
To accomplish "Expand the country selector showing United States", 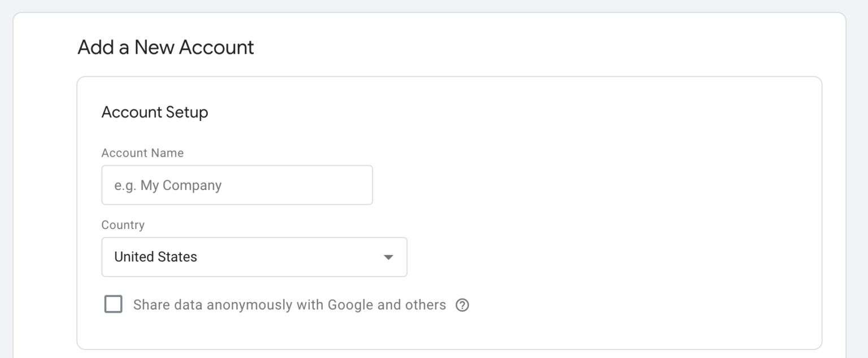I will [x=254, y=257].
